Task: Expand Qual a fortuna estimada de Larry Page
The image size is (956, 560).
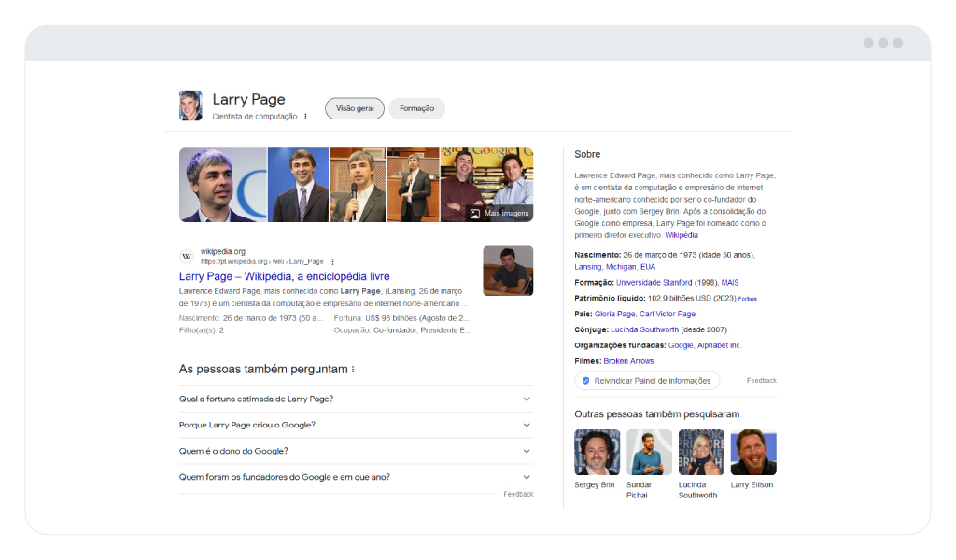Action: 356,399
